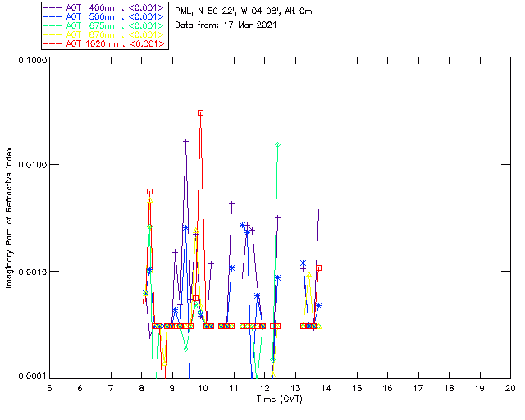Click the red dashed line sample in legend

click(52, 43)
